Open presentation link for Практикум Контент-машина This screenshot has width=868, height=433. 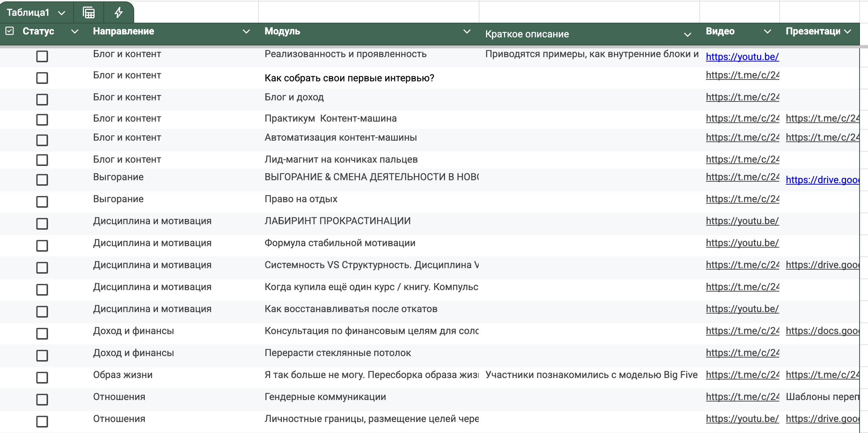(x=823, y=118)
